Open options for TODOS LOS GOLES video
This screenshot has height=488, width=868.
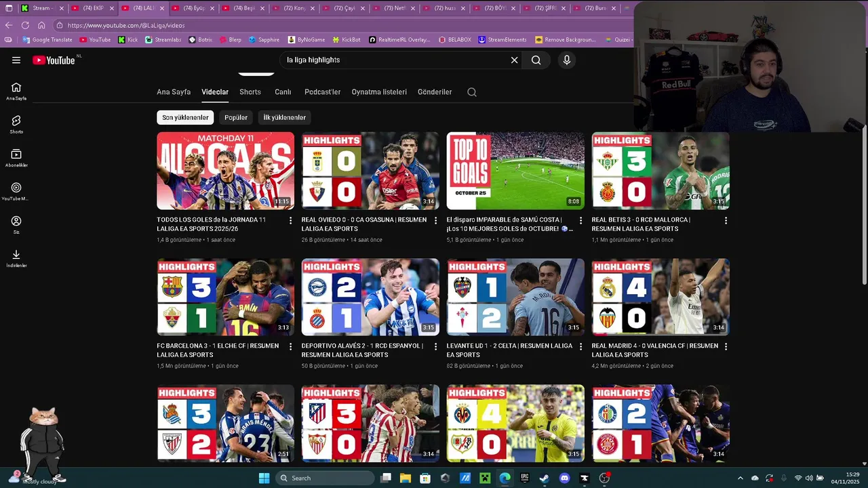[291, 221]
